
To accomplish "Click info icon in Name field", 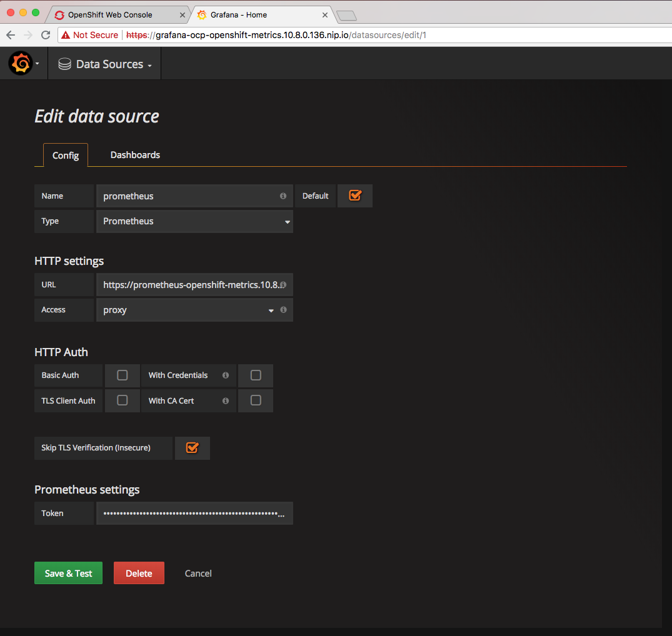I will [283, 196].
